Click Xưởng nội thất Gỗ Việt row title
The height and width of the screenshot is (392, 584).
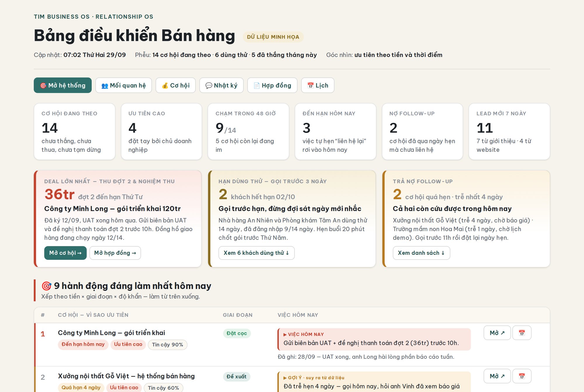coord(126,376)
